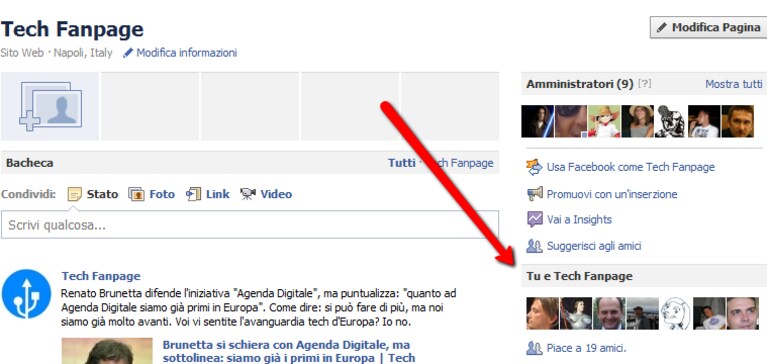Choose Video in the share bar
The image size is (767, 364).
(276, 194)
